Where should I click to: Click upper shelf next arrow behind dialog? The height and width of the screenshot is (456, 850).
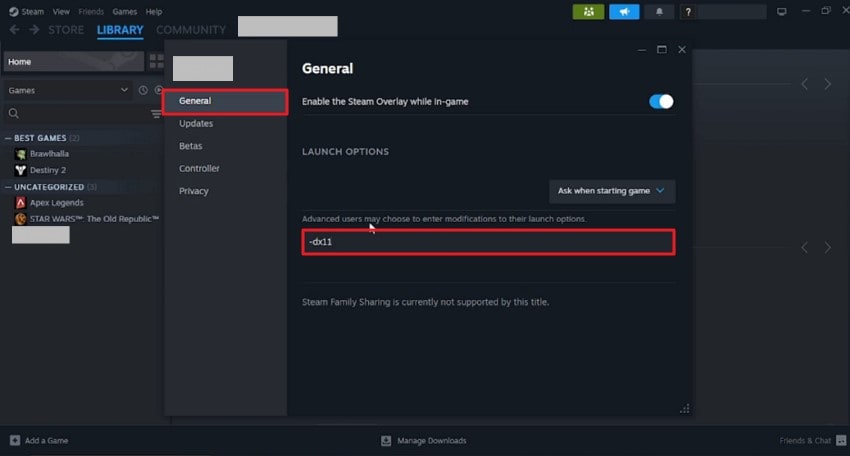827,85
